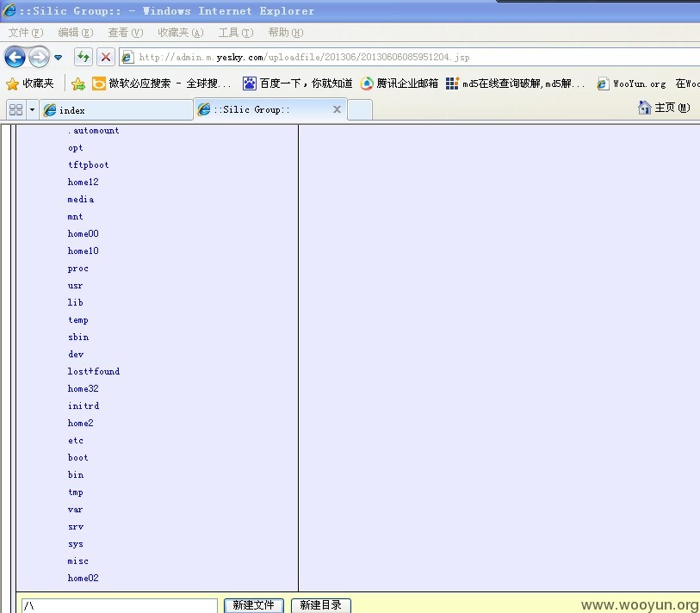Open the 文件(F) menu
The width and height of the screenshot is (700, 613).
(26, 33)
